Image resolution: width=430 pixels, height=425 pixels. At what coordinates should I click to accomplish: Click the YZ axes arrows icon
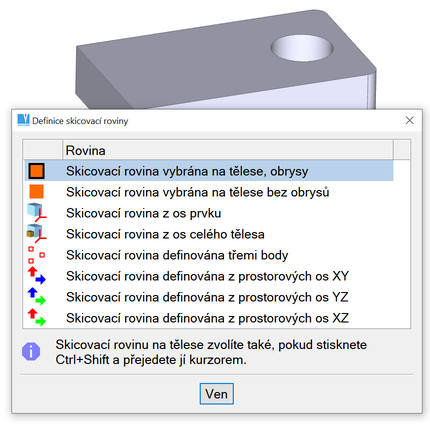(36, 297)
